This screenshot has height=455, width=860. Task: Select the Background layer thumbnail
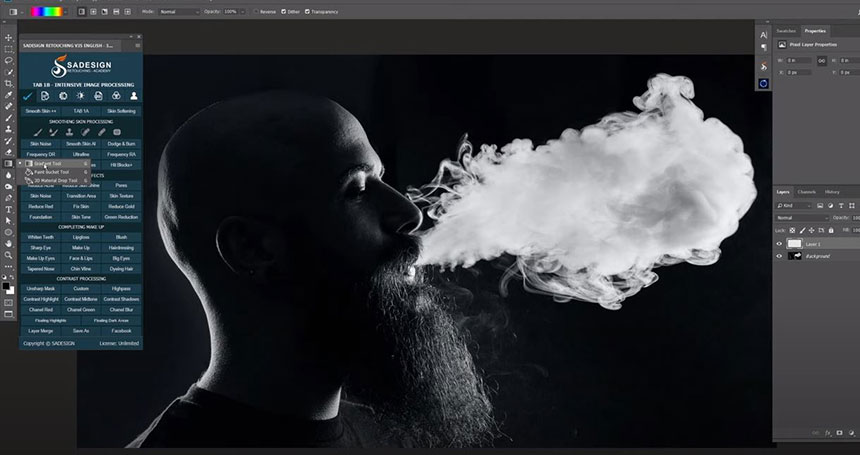coord(794,256)
